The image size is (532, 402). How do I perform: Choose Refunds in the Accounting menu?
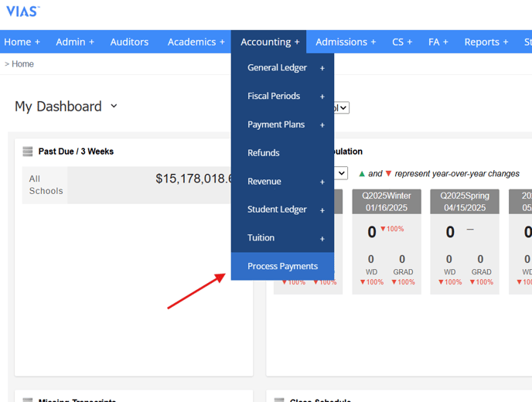(264, 153)
